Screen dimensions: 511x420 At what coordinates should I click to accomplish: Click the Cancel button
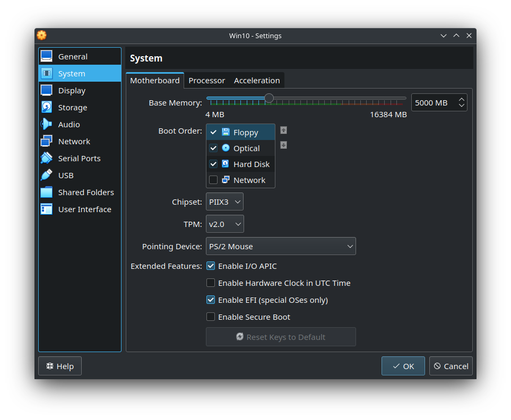pos(451,366)
